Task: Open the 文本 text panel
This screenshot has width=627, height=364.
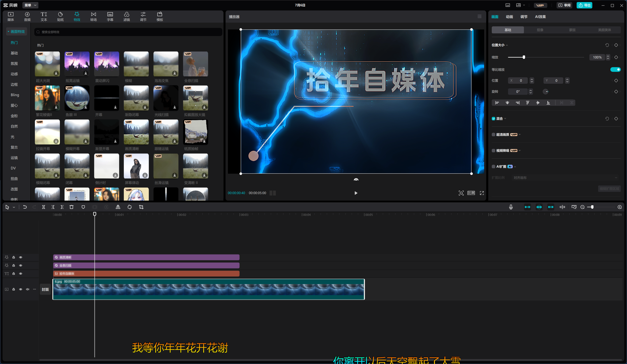Action: [x=44, y=17]
